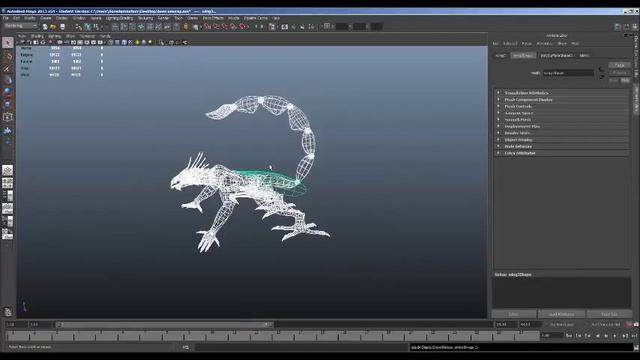Screen dimensions: 640x360
Task: Expand Displacement Map section
Action: [561, 127]
